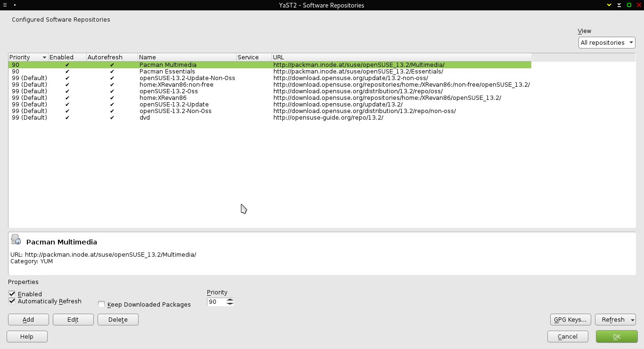
Task: Click the update/13.2-non-oss URL cell
Action: 351,78
